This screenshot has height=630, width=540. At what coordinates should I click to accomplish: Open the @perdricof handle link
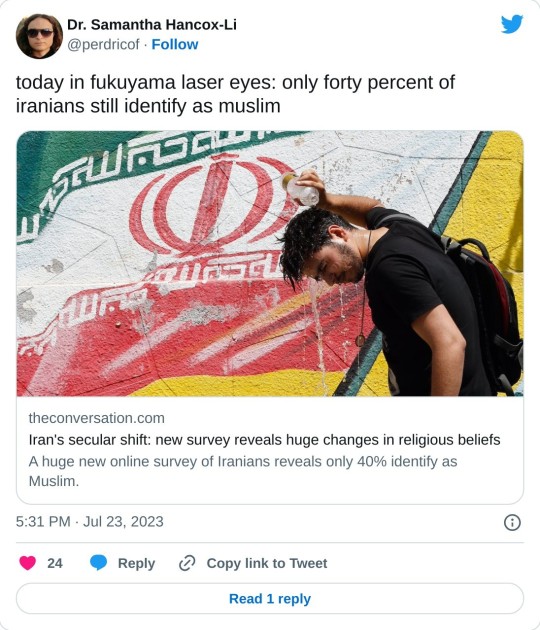[103, 44]
